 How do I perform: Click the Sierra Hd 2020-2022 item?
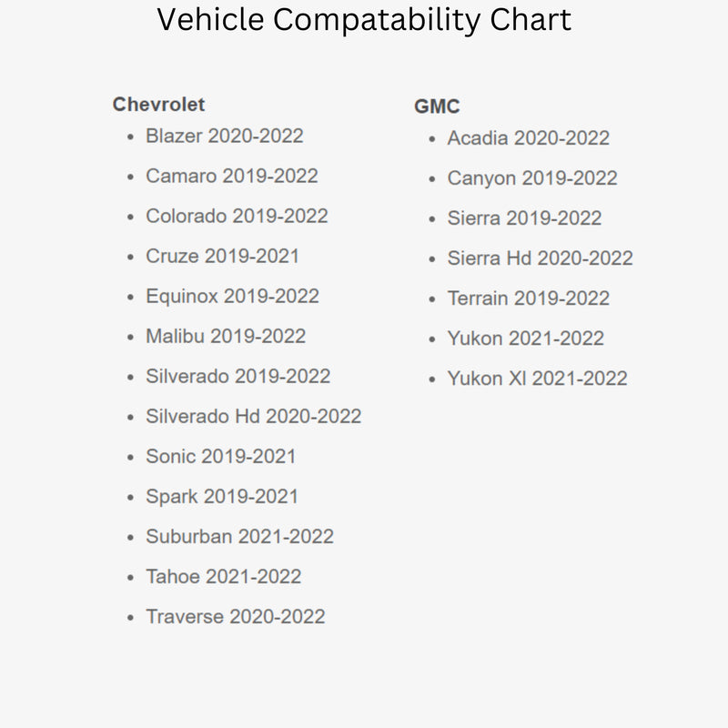point(540,258)
